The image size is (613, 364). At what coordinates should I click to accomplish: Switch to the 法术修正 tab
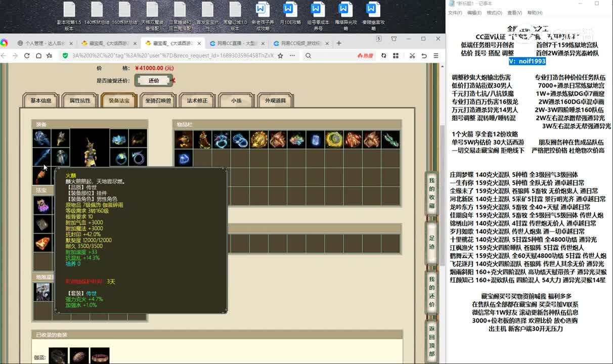(x=197, y=101)
